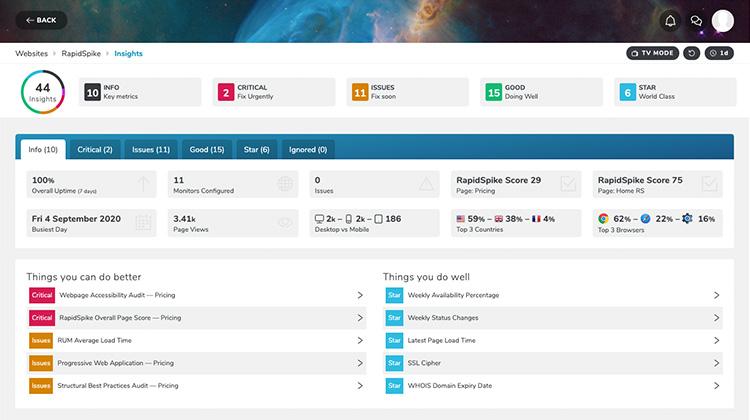The height and width of the screenshot is (420, 750).
Task: Enable TV Mode
Action: click(x=652, y=53)
